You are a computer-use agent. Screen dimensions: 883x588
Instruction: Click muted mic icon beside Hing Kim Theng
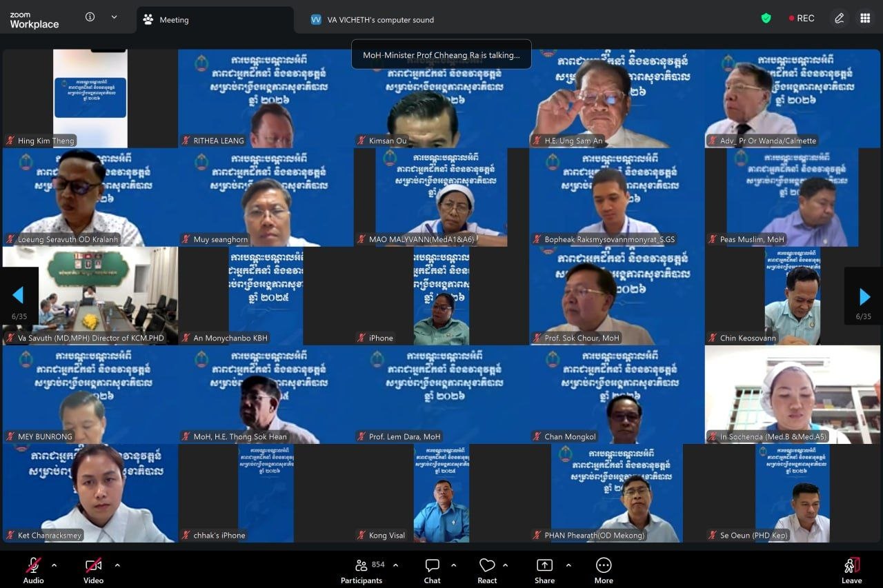[10, 141]
